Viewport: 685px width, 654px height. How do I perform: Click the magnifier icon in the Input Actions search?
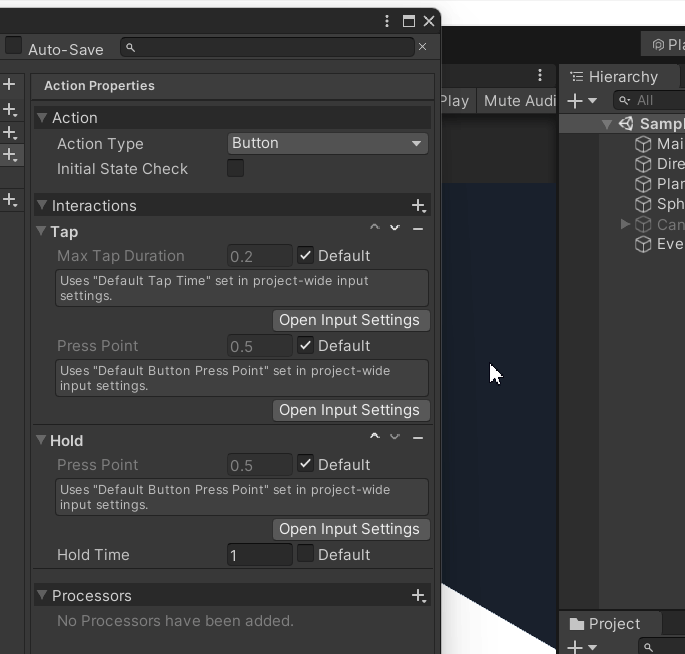pos(130,47)
